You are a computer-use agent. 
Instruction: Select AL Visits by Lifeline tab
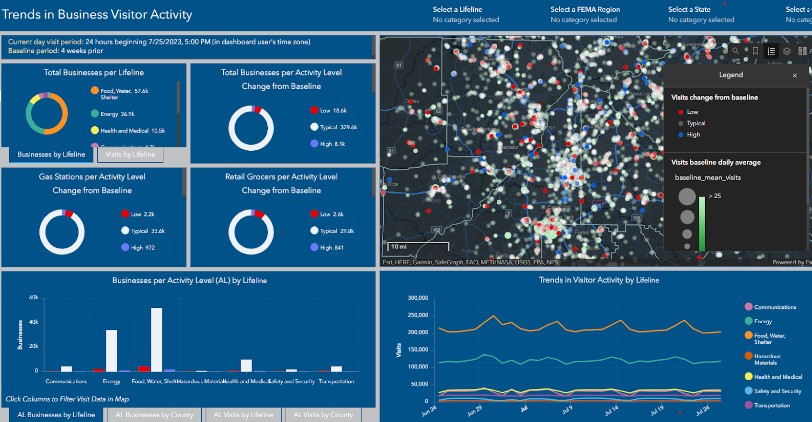pyautogui.click(x=243, y=415)
